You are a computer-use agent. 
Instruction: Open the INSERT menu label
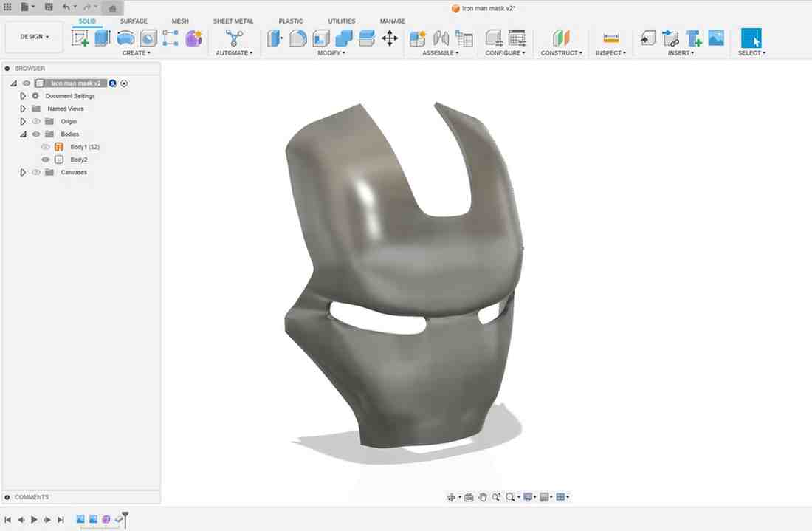[x=681, y=53]
